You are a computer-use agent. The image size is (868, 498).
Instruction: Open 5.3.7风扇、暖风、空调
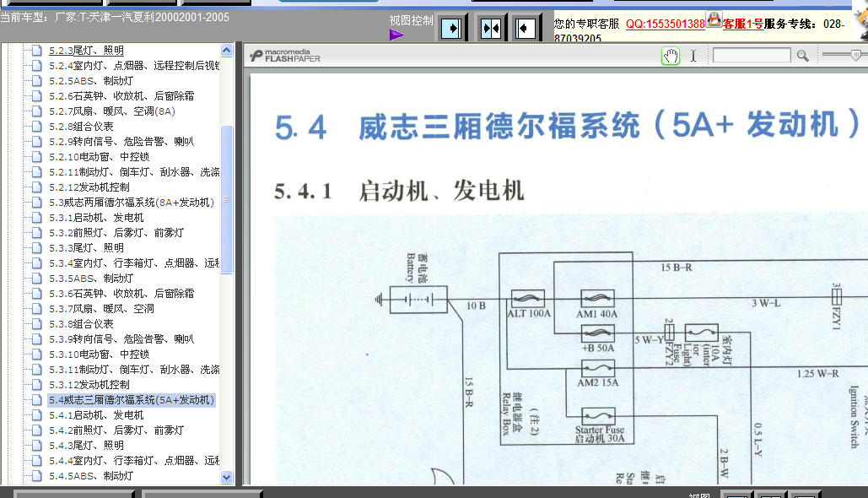coord(101,309)
